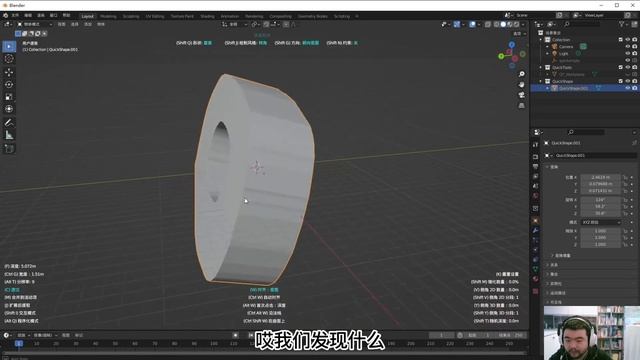Select the Cursor tool
This screenshot has width=640, height=360.
9,59
